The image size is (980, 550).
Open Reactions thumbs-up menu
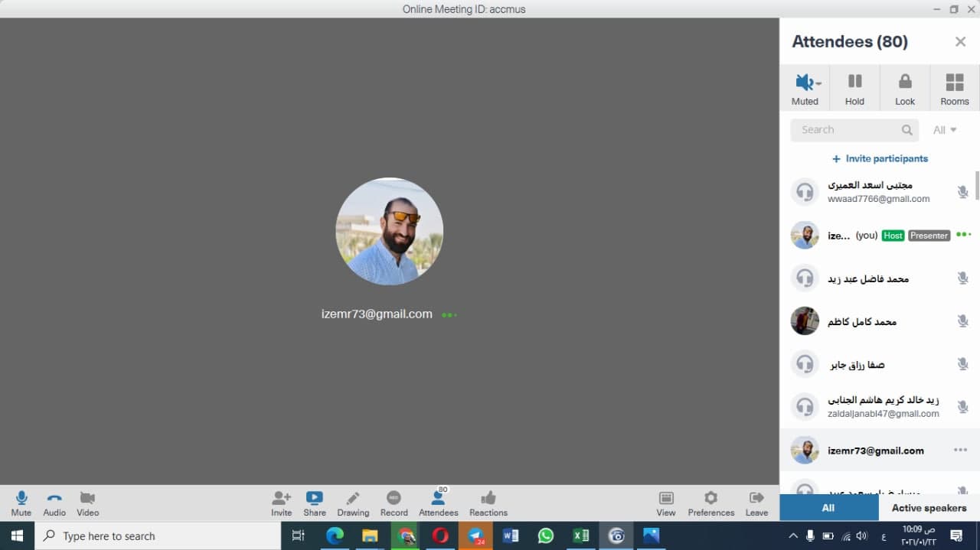[x=488, y=504]
